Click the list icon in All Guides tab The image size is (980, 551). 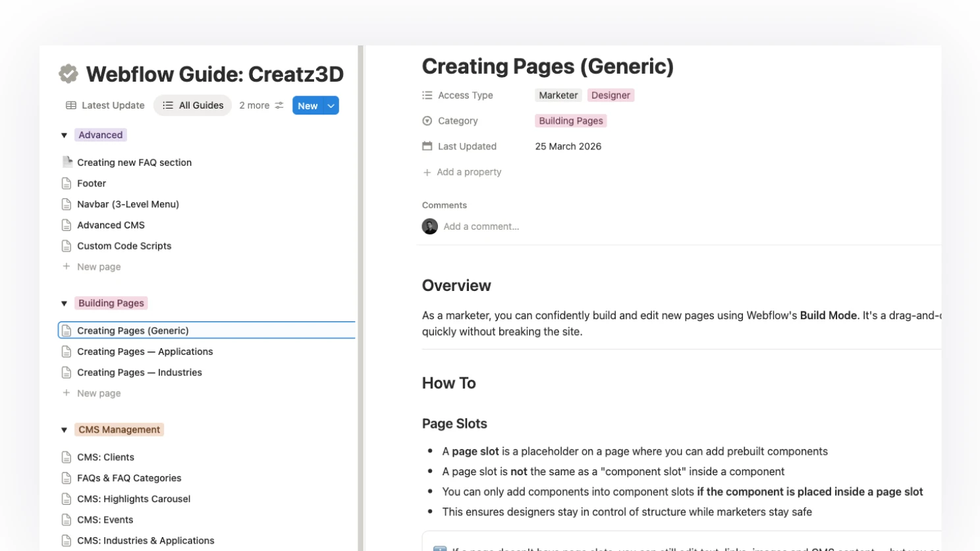coord(168,105)
